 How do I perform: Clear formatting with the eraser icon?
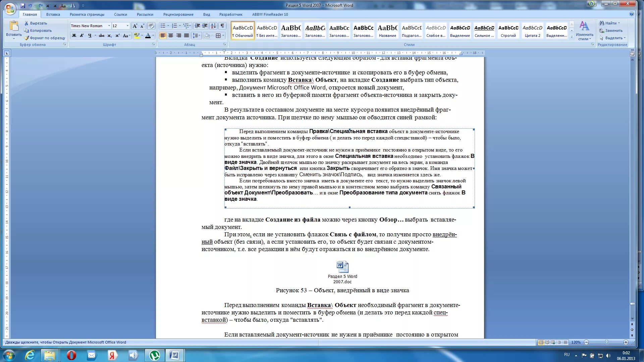pyautogui.click(x=151, y=26)
